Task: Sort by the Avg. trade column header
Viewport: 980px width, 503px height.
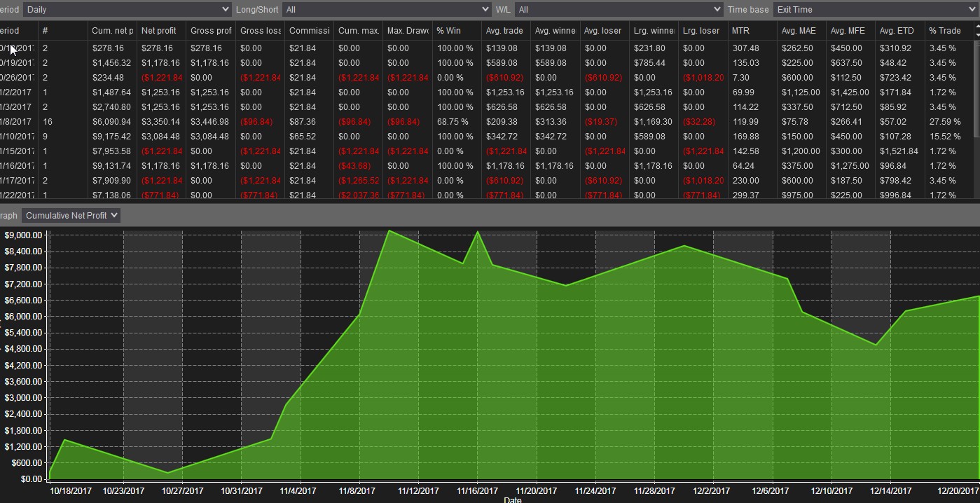Action: pyautogui.click(x=506, y=31)
